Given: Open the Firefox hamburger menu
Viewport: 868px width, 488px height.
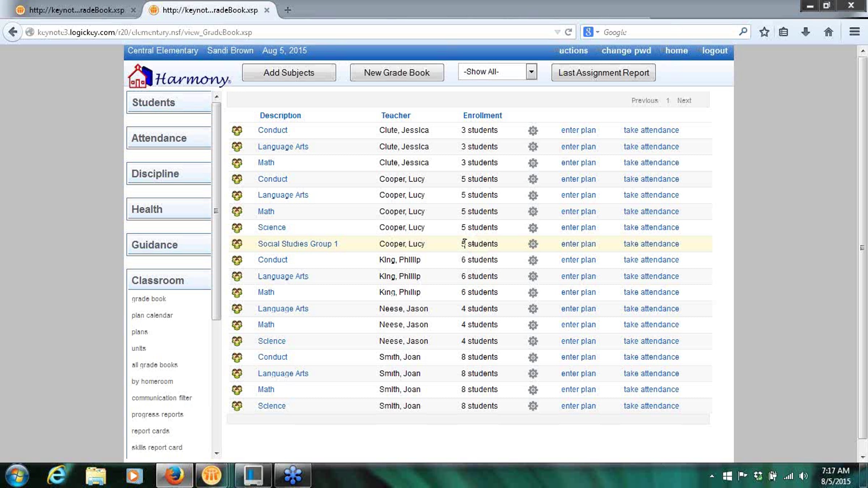Looking at the screenshot, I should click(x=854, y=32).
